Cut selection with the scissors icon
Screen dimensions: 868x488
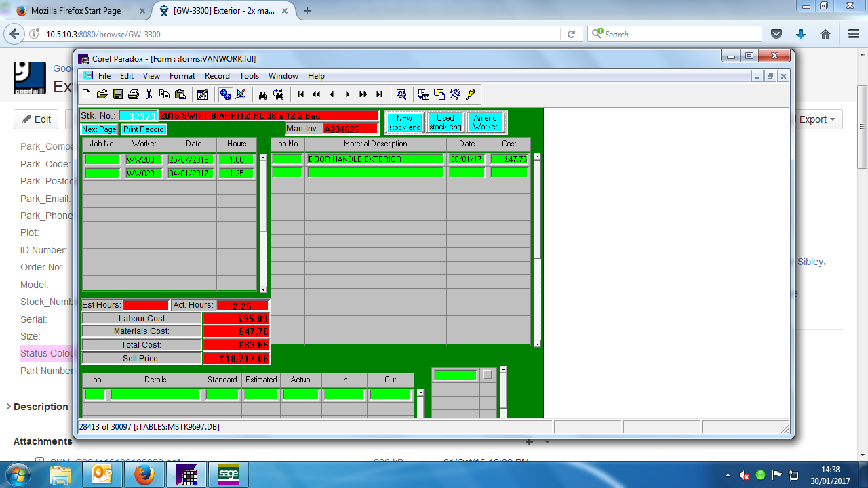pyautogui.click(x=149, y=94)
